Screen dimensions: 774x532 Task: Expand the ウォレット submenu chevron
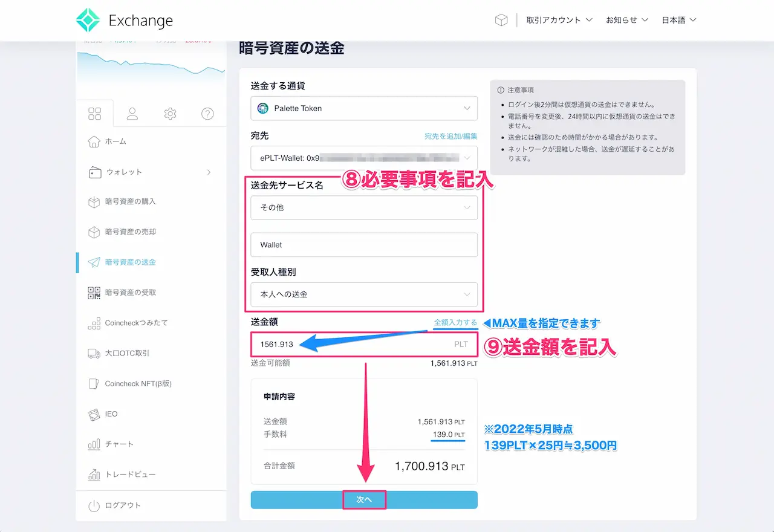click(x=209, y=172)
